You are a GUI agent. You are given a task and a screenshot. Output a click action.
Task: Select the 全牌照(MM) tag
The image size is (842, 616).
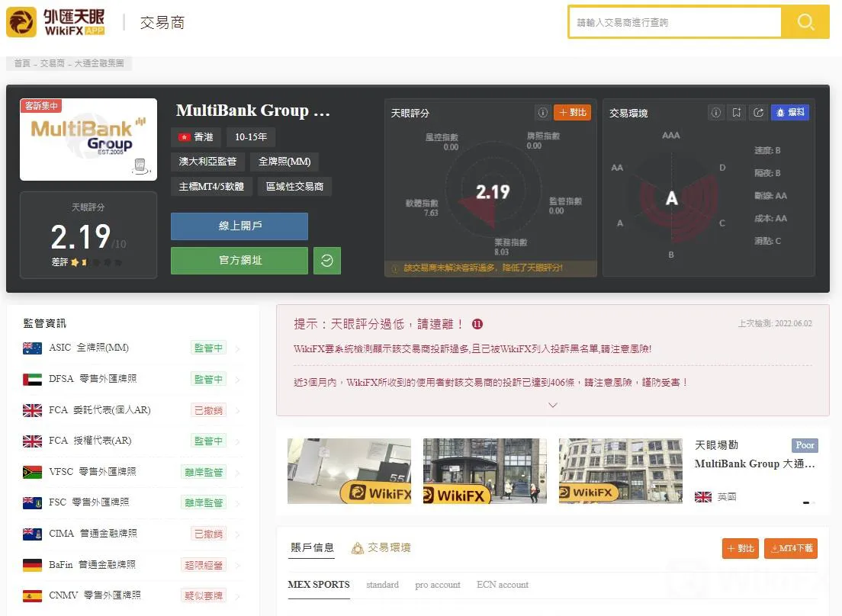[x=284, y=162]
